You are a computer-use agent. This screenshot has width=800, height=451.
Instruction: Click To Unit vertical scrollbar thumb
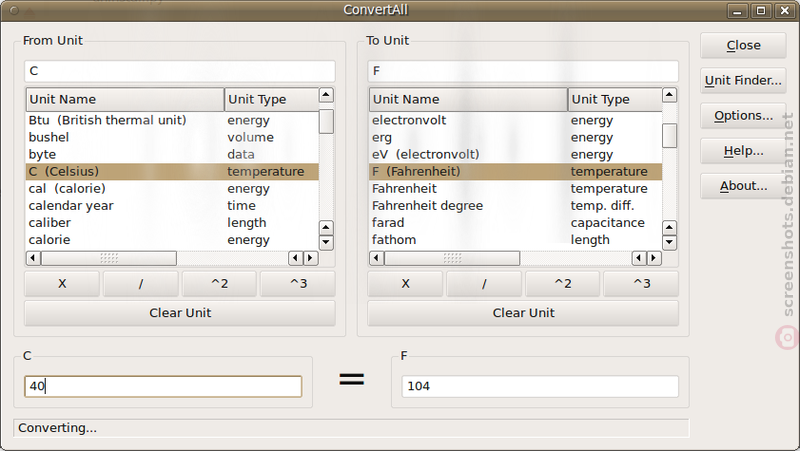[x=669, y=135]
